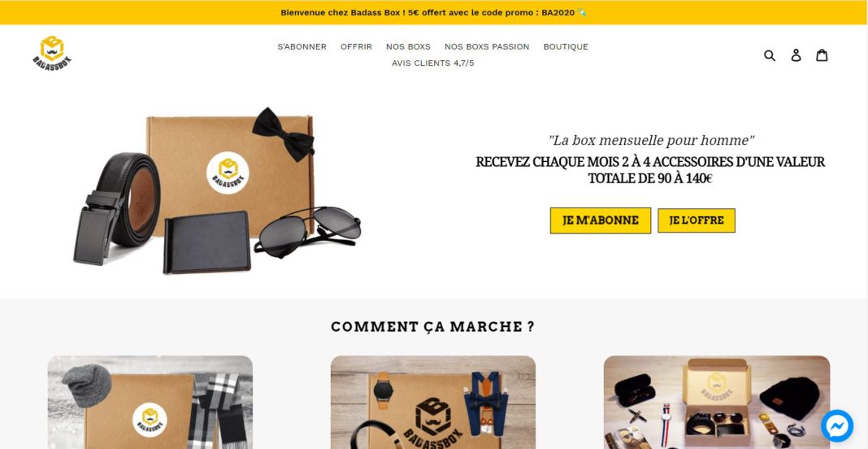Image resolution: width=868 pixels, height=449 pixels.
Task: Open the Messenger chat bubble
Action: click(x=837, y=425)
